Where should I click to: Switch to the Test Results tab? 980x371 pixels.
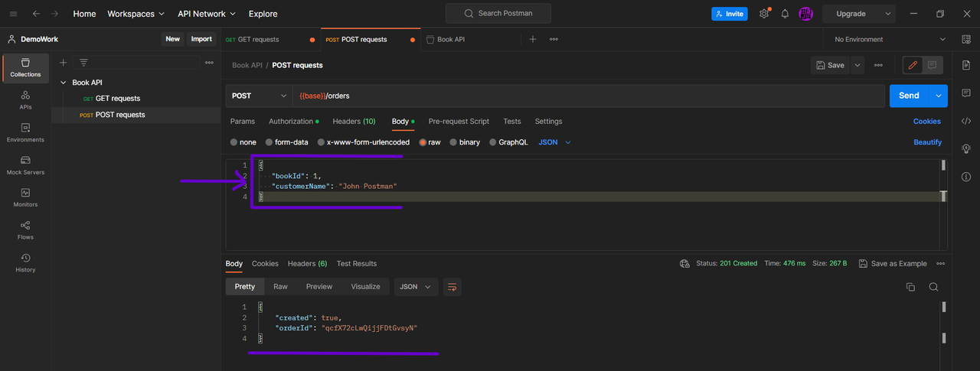[x=357, y=263]
